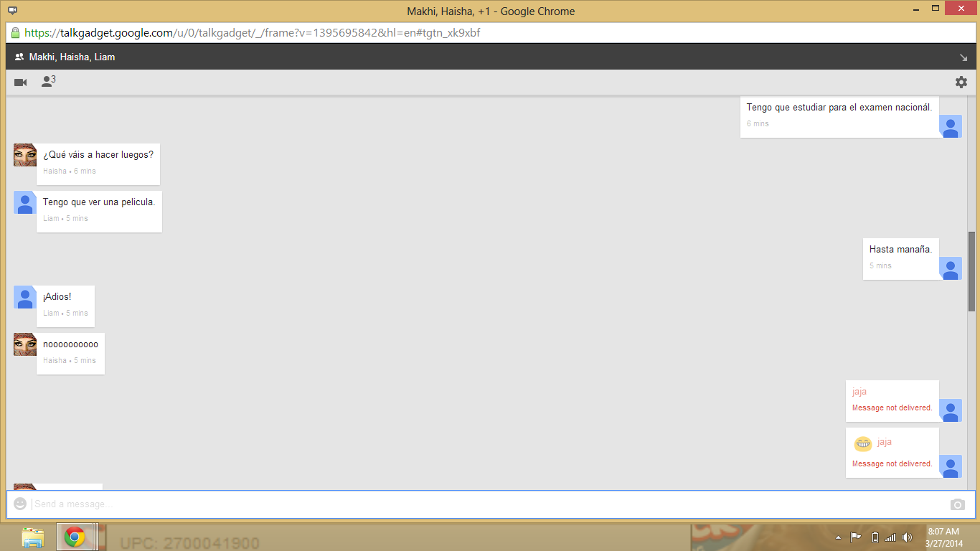The height and width of the screenshot is (551, 980).
Task: Attach a photo with camera icon
Action: (957, 505)
